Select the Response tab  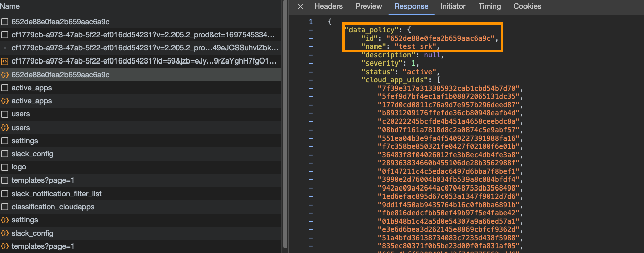click(x=411, y=7)
